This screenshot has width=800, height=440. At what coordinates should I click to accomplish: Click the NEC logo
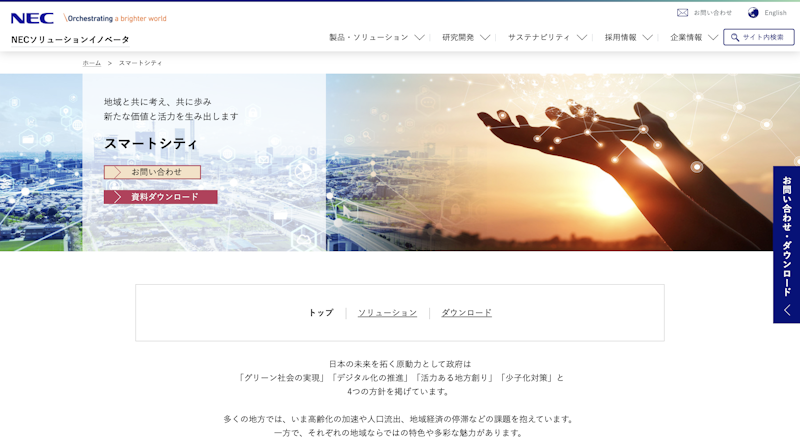32,18
